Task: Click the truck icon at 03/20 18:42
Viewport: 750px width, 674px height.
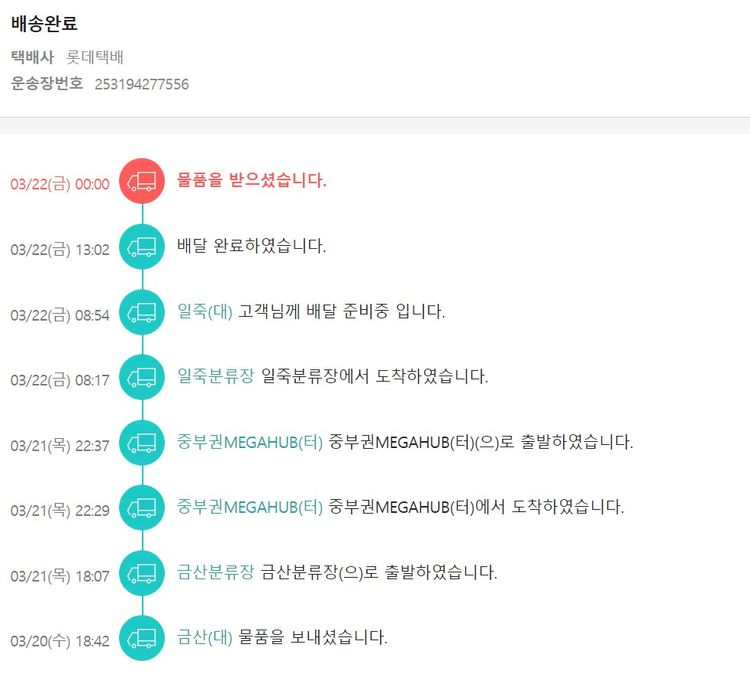Action: [x=142, y=638]
